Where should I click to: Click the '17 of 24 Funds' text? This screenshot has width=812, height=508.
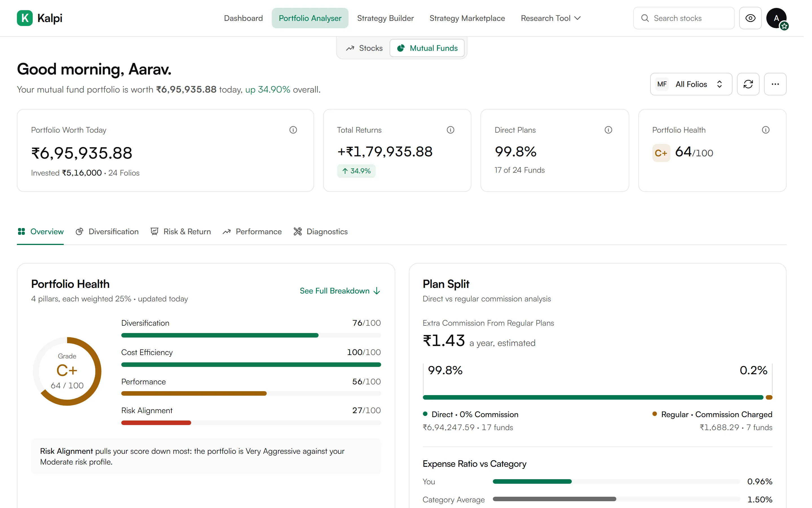tap(519, 170)
